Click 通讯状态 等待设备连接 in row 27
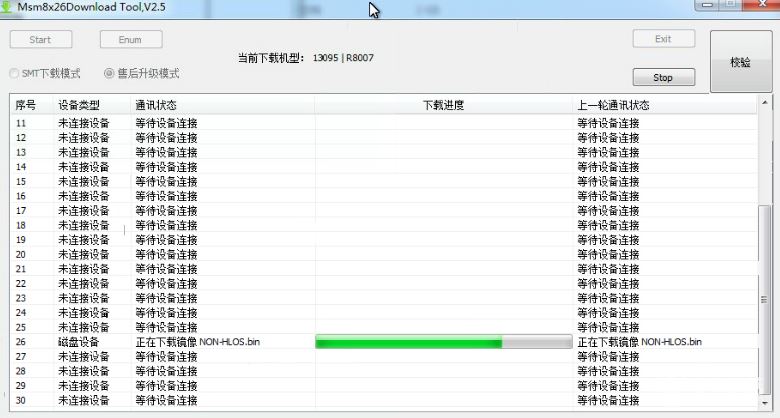This screenshot has width=780, height=418. point(166,357)
